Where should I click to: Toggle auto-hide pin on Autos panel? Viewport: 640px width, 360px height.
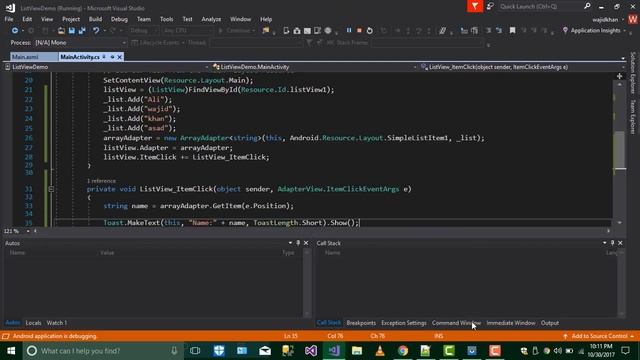click(298, 243)
